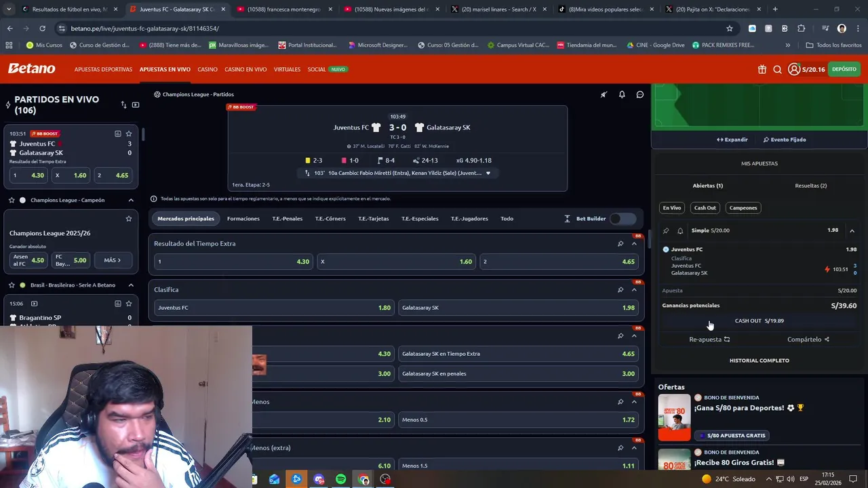The height and width of the screenshot is (488, 868).
Task: Click MÁS on Champions League winner card
Action: click(113, 260)
